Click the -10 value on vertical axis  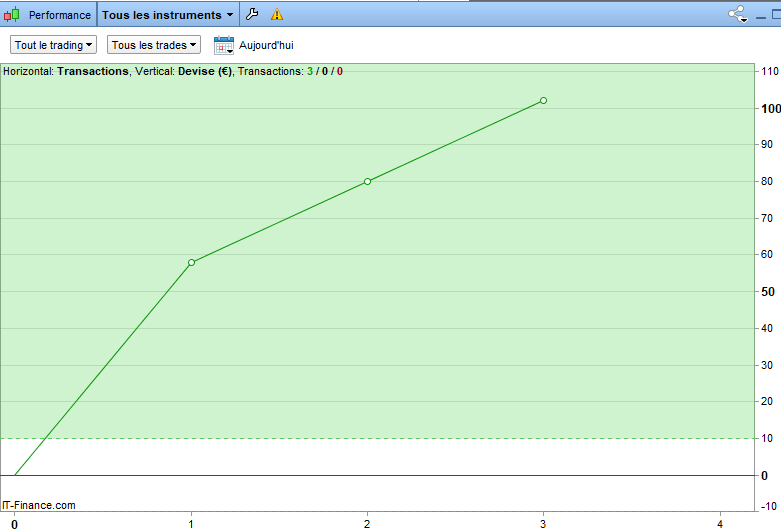pos(769,506)
